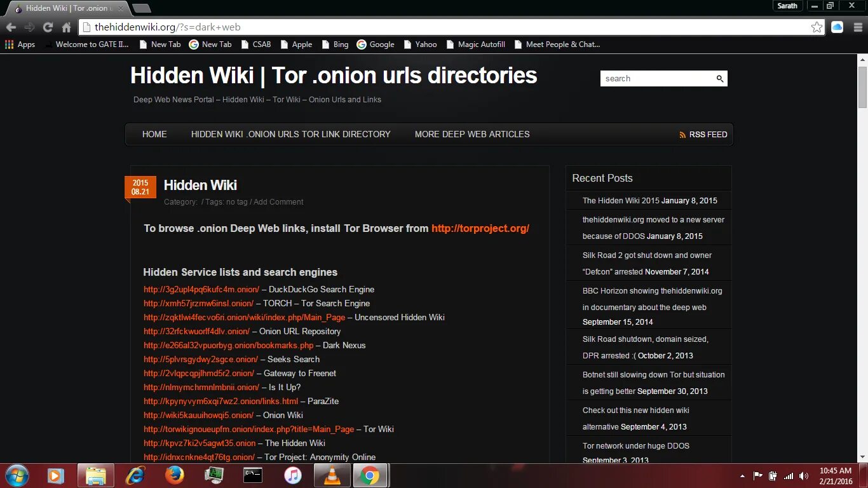Open the BBC Horizon documentary post
The height and width of the screenshot is (488, 868).
coord(653,299)
